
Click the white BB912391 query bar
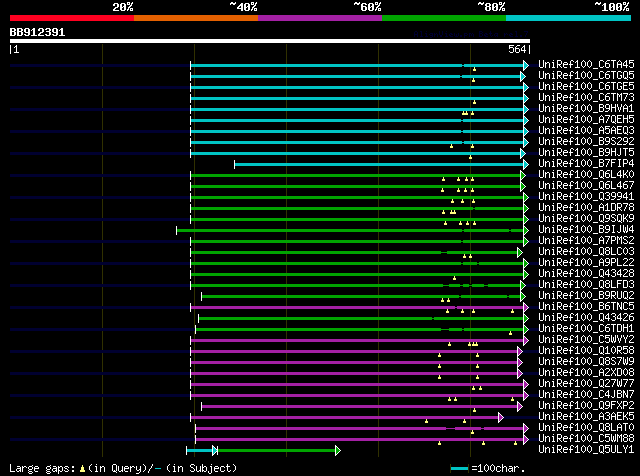point(270,41)
